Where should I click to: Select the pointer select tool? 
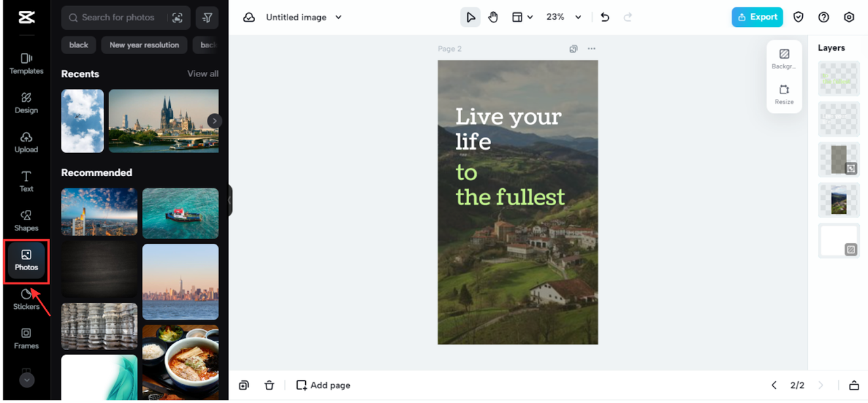coord(471,18)
